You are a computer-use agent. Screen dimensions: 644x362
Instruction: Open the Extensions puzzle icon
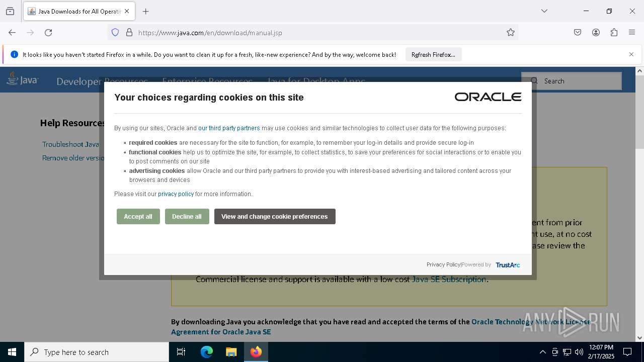(614, 33)
